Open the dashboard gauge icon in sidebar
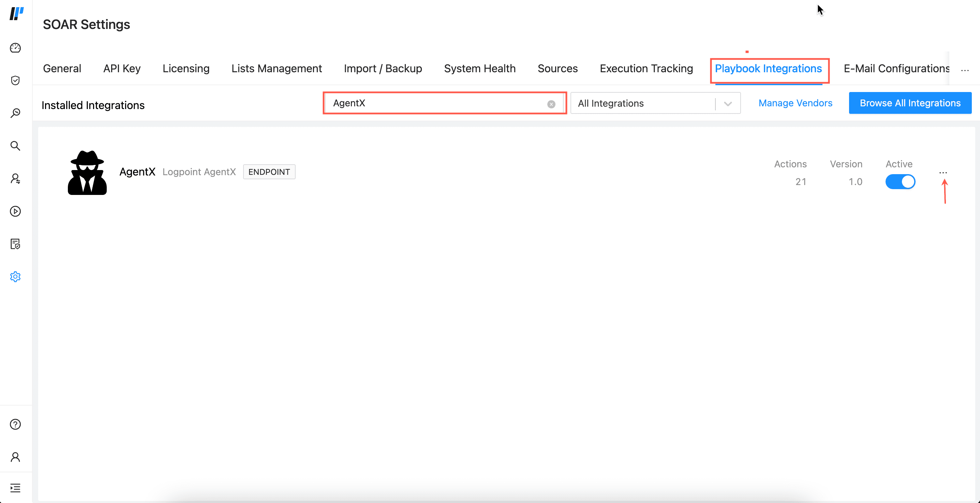 click(15, 48)
